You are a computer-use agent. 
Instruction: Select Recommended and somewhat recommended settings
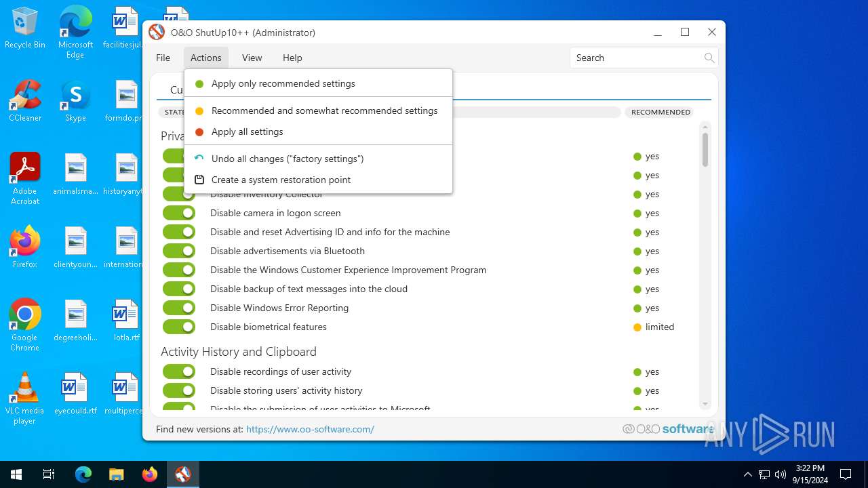coord(318,110)
